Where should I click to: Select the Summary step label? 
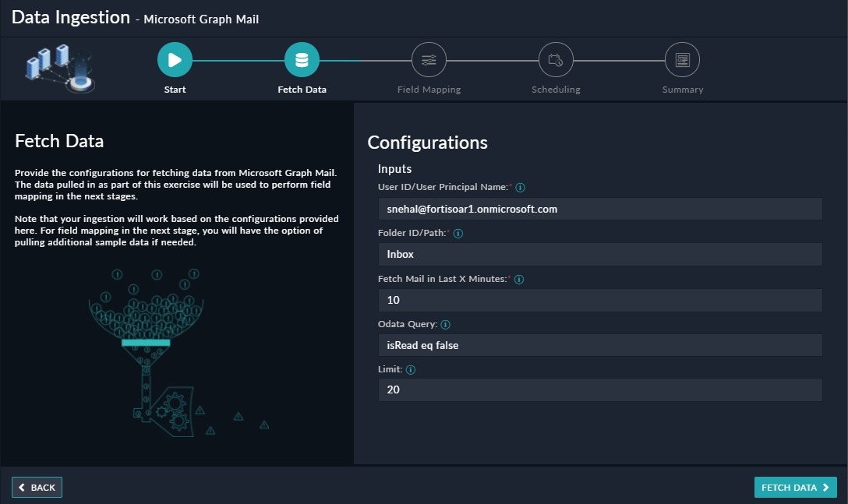coord(682,90)
